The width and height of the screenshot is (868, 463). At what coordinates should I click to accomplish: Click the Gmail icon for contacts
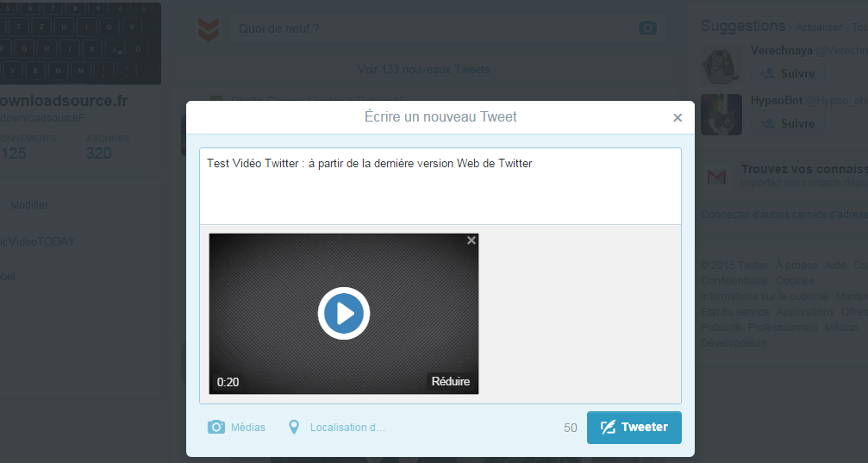[x=717, y=178]
